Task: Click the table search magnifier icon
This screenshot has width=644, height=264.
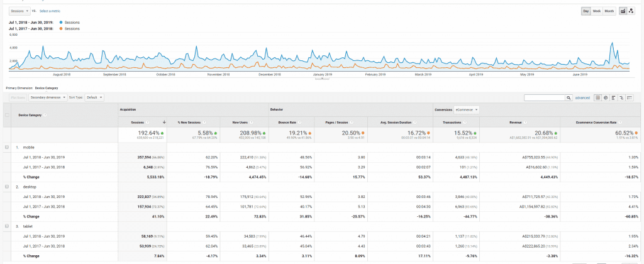Action: [x=569, y=97]
